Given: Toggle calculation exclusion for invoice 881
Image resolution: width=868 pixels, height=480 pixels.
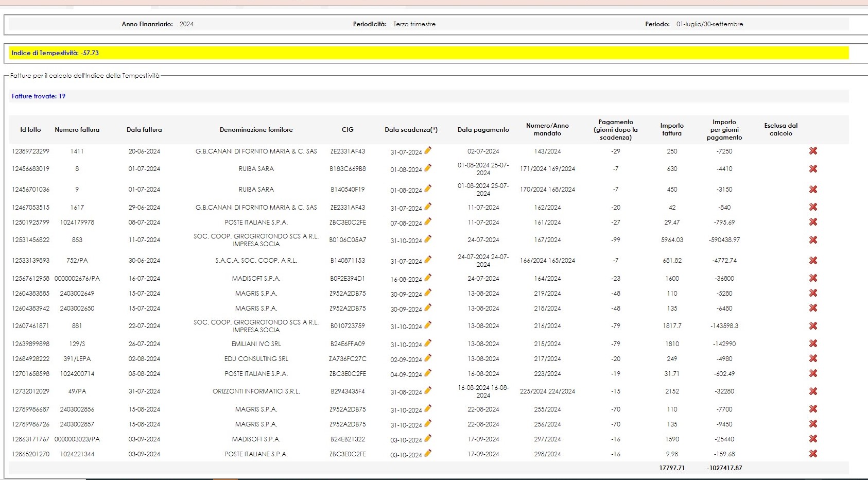Looking at the screenshot, I should (x=813, y=326).
